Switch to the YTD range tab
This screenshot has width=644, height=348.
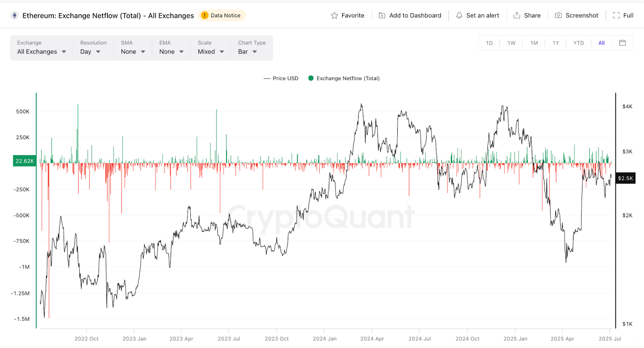tap(578, 43)
